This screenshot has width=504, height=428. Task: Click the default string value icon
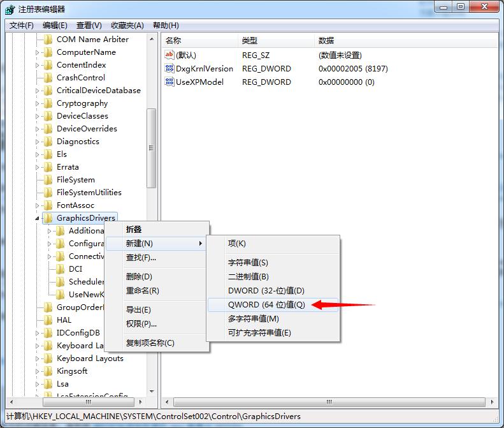tap(169, 55)
